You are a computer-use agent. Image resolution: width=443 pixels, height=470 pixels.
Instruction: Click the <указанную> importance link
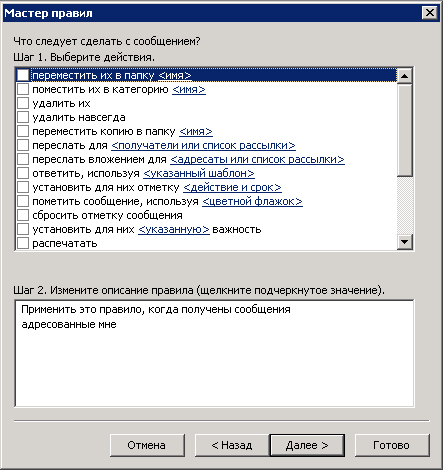[174, 230]
